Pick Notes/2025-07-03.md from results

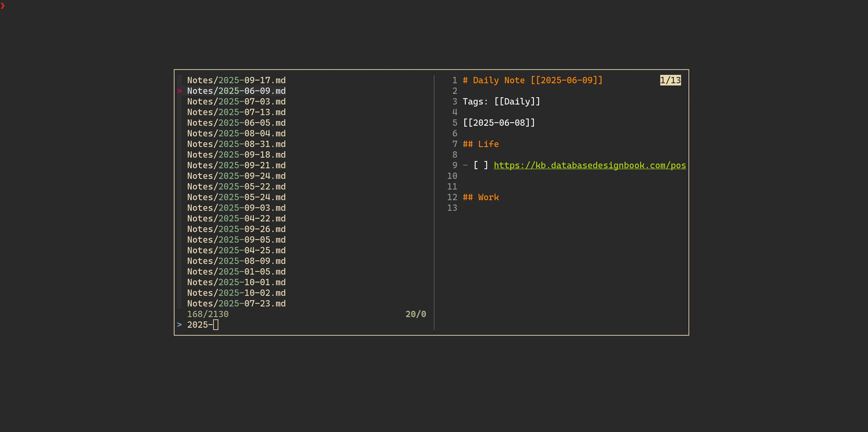coord(236,102)
